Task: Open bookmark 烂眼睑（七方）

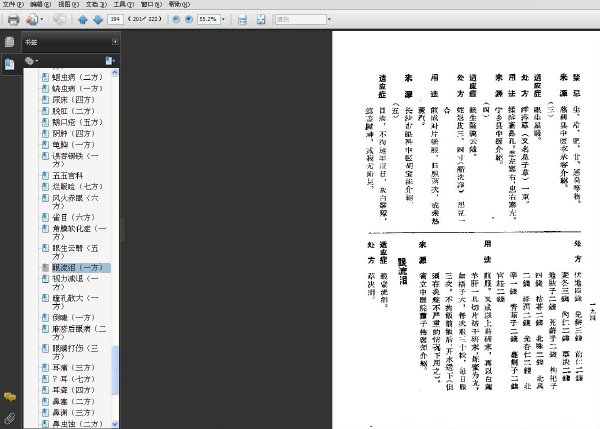Action: tap(78, 186)
